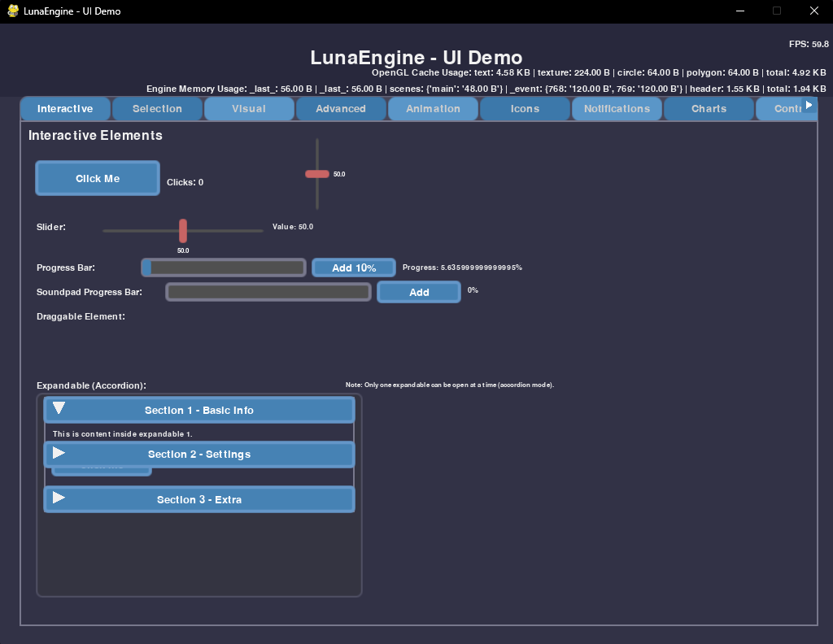This screenshot has height=644, width=833.
Task: Open the Selection tab
Action: [x=157, y=109]
